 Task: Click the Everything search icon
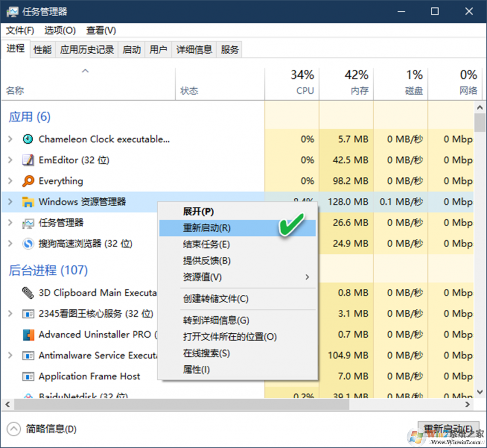coord(28,181)
